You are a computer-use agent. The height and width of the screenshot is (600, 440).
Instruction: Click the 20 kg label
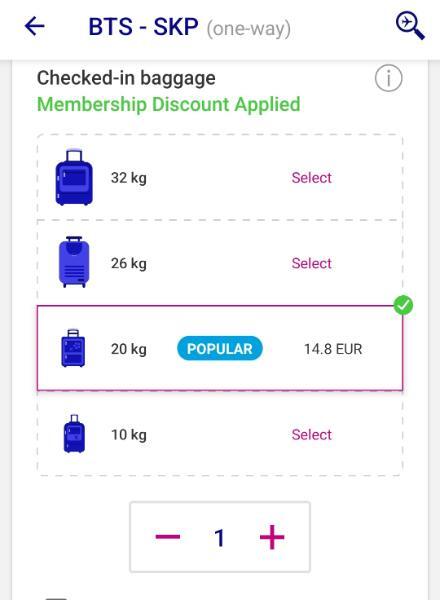129,349
